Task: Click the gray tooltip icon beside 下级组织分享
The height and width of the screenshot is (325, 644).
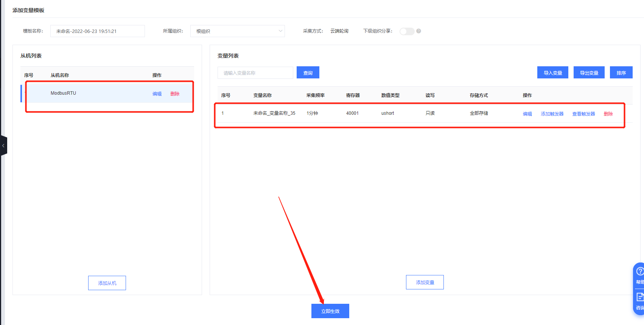Action: [418, 31]
